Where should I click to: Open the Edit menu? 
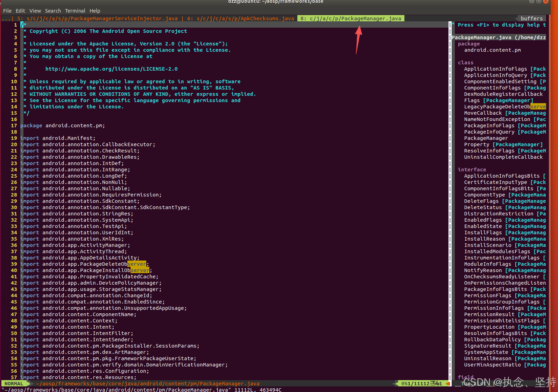[x=20, y=11]
